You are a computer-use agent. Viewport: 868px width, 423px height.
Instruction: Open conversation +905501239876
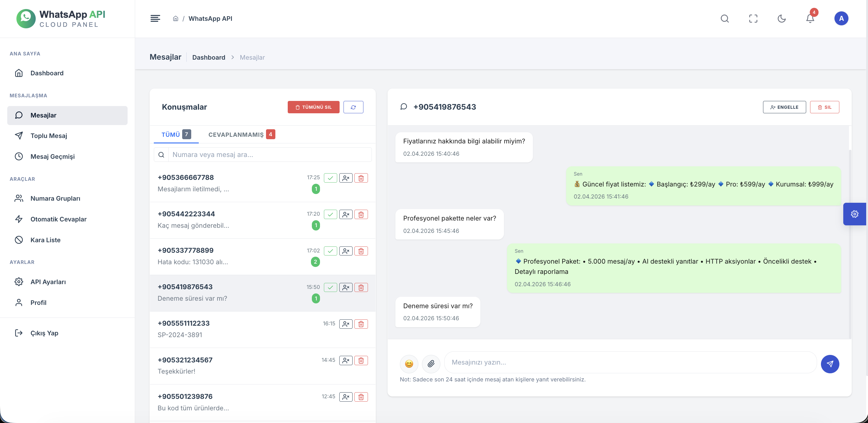tap(262, 403)
